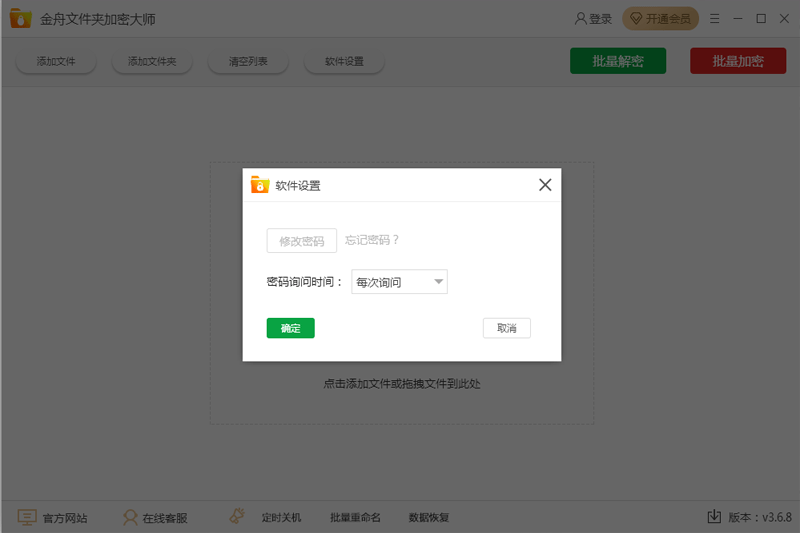Click the 添加文件夹 toolbar button
Viewport: 800px width, 533px height.
tap(152, 61)
